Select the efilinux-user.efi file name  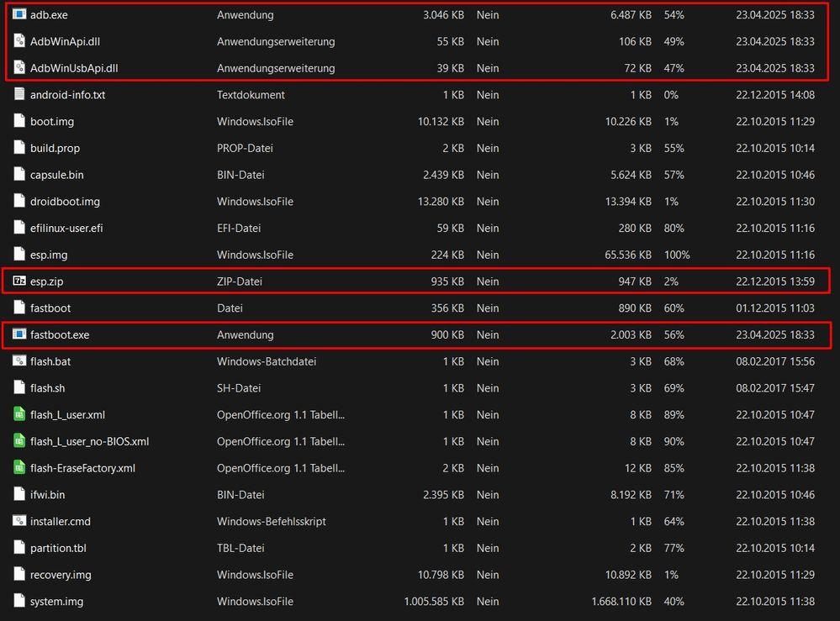click(x=66, y=228)
